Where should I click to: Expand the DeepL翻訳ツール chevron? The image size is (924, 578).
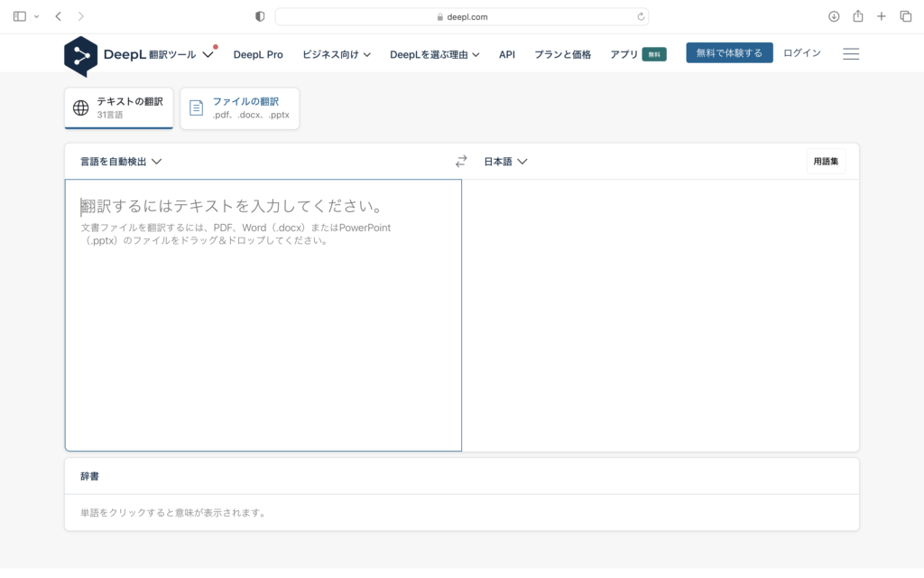209,53
